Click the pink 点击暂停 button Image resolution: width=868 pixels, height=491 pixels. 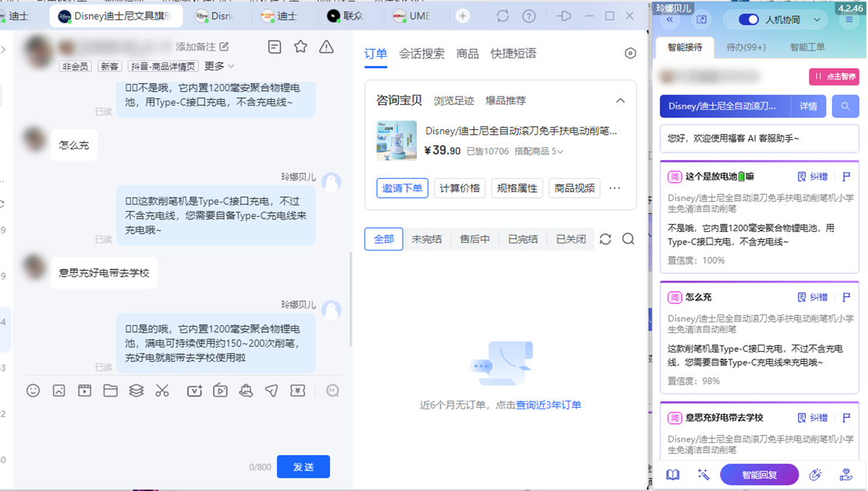point(835,76)
